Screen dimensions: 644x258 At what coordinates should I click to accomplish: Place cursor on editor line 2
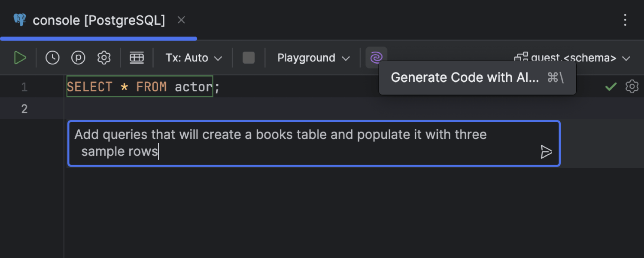coord(301,108)
